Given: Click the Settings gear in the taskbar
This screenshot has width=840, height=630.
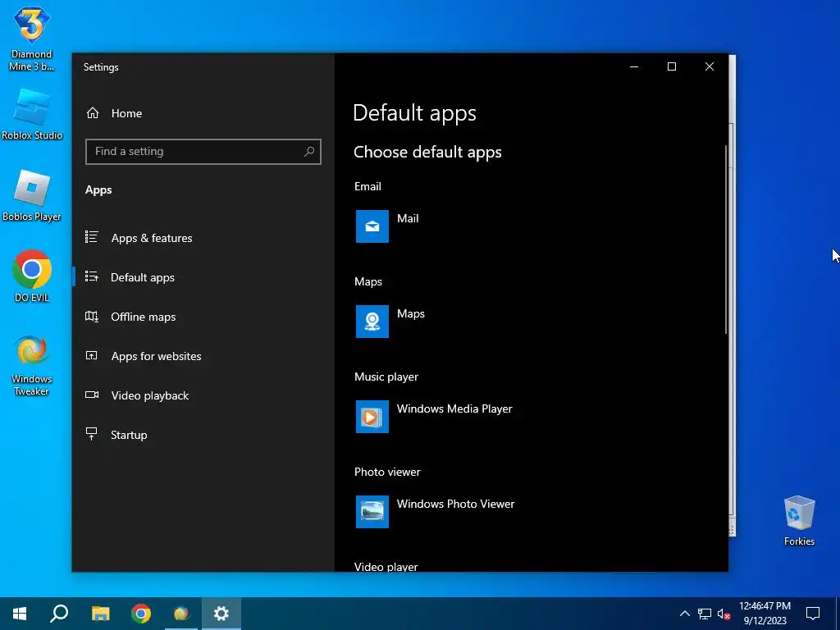Looking at the screenshot, I should point(221,614).
